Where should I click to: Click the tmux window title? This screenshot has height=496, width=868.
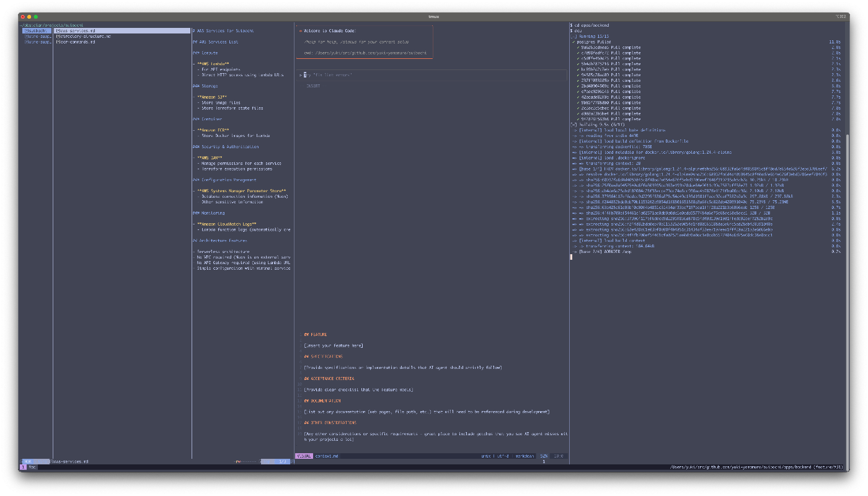434,16
